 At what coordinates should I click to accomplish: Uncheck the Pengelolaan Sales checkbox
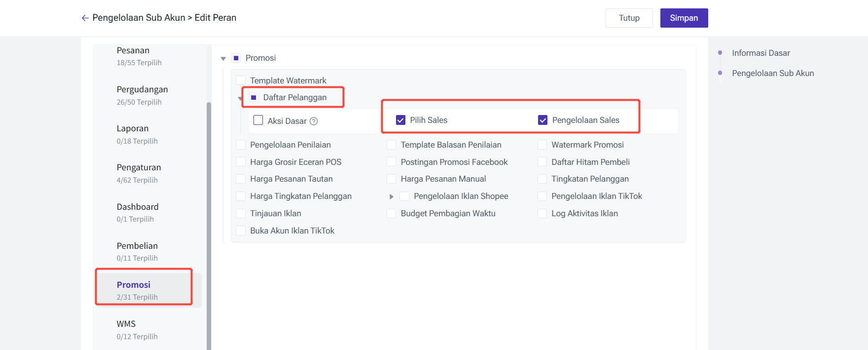542,120
